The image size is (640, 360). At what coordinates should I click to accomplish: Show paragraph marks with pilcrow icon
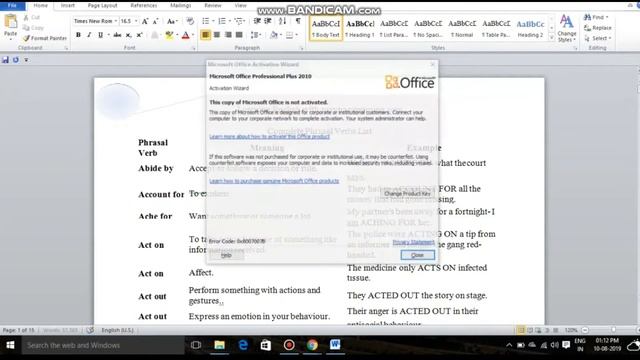pos(298,21)
